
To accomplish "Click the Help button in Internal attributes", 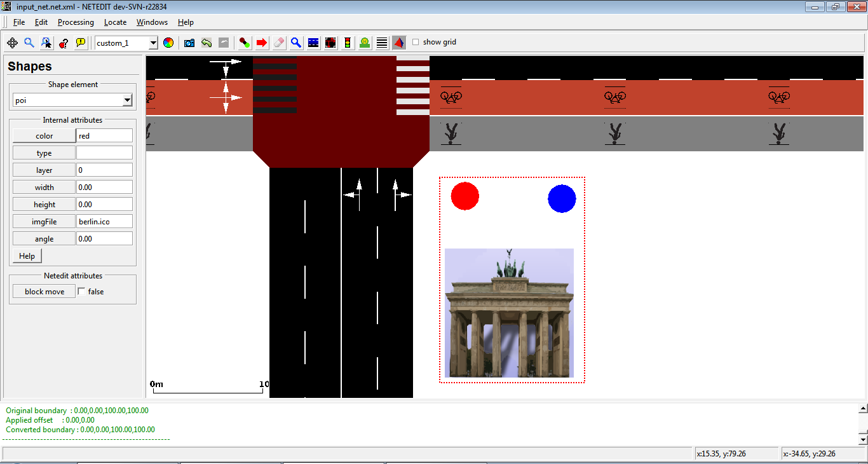I will [x=27, y=256].
